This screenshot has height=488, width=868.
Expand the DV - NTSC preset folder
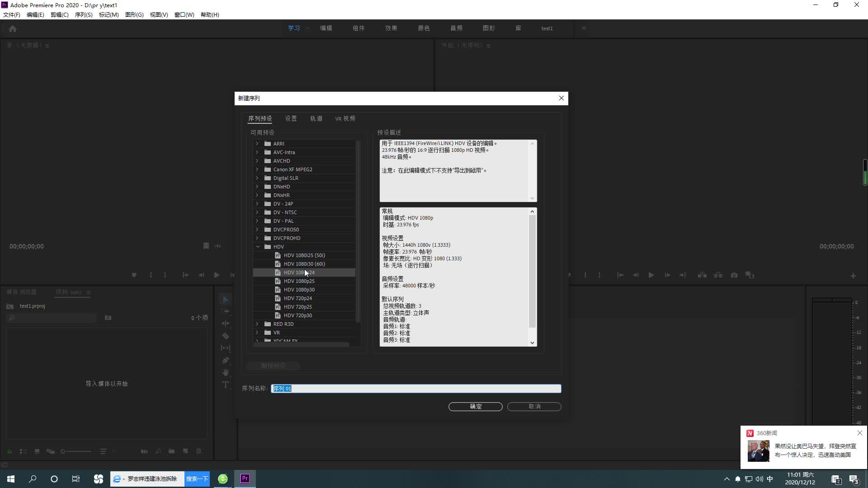pos(257,212)
